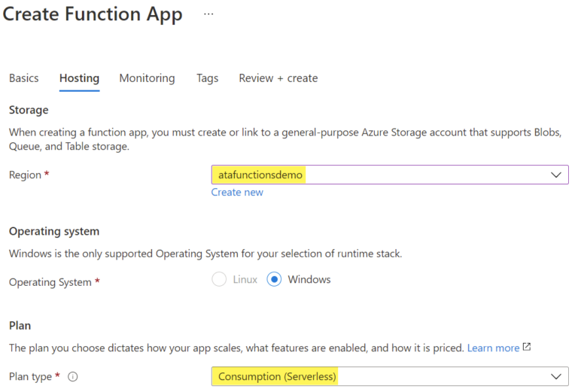This screenshot has height=392, width=578.
Task: Switch to the Monitoring tab
Action: [147, 78]
